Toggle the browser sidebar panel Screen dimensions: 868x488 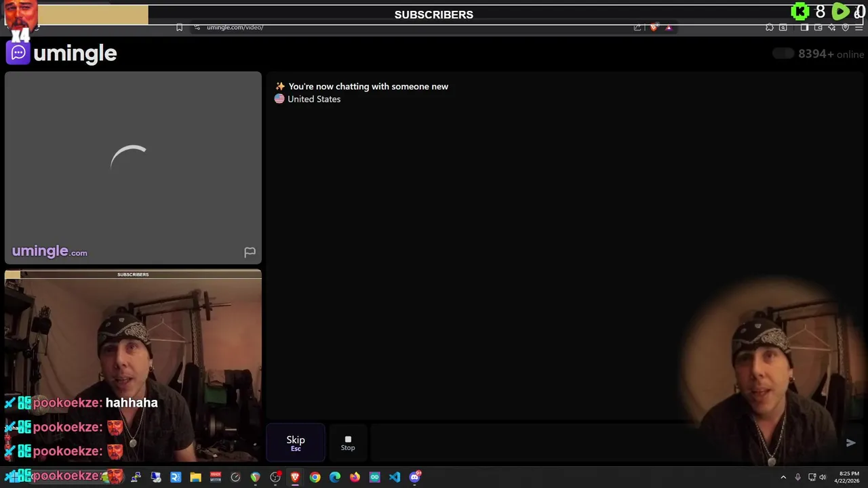(x=804, y=27)
